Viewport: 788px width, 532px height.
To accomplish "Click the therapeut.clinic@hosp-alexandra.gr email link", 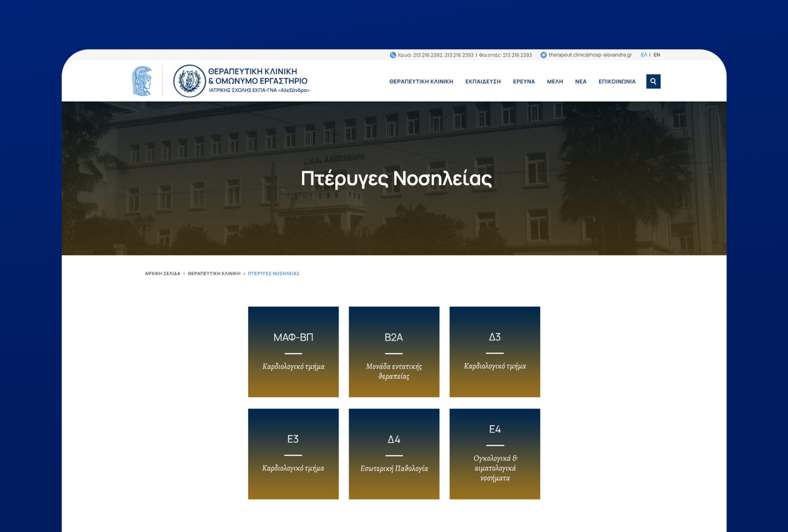I will (590, 54).
